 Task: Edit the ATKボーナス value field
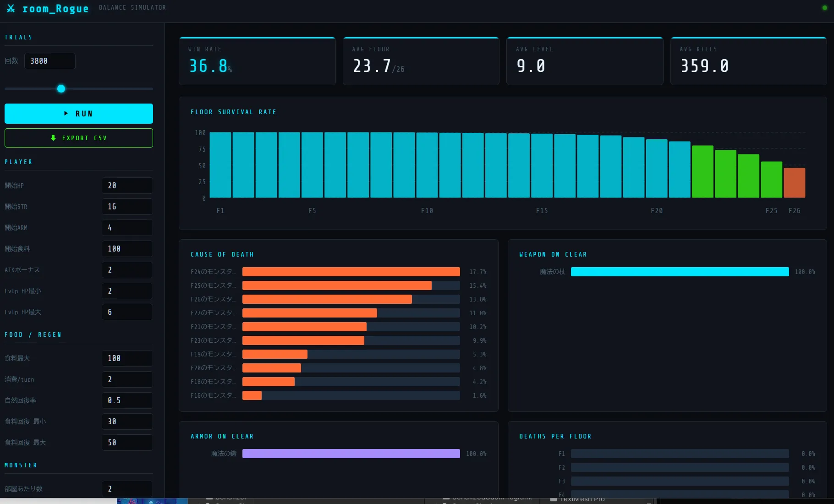click(127, 270)
